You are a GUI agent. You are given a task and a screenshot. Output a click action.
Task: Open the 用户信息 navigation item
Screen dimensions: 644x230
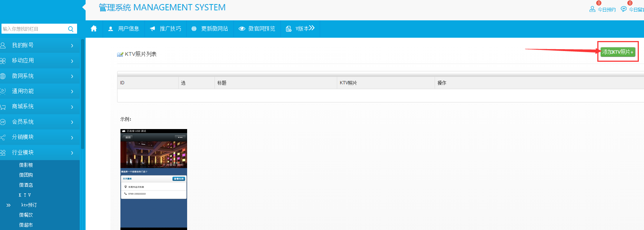pyautogui.click(x=124, y=29)
